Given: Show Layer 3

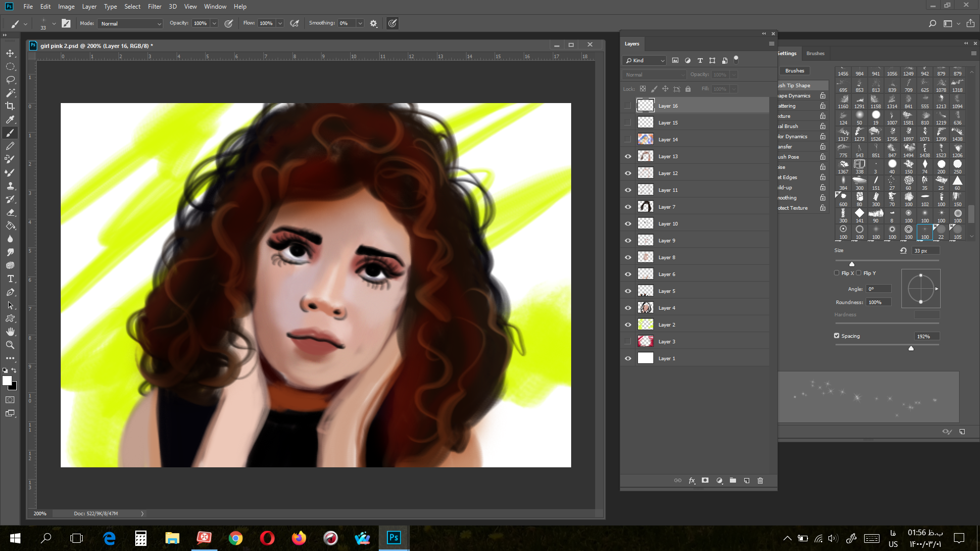Looking at the screenshot, I should (628, 342).
